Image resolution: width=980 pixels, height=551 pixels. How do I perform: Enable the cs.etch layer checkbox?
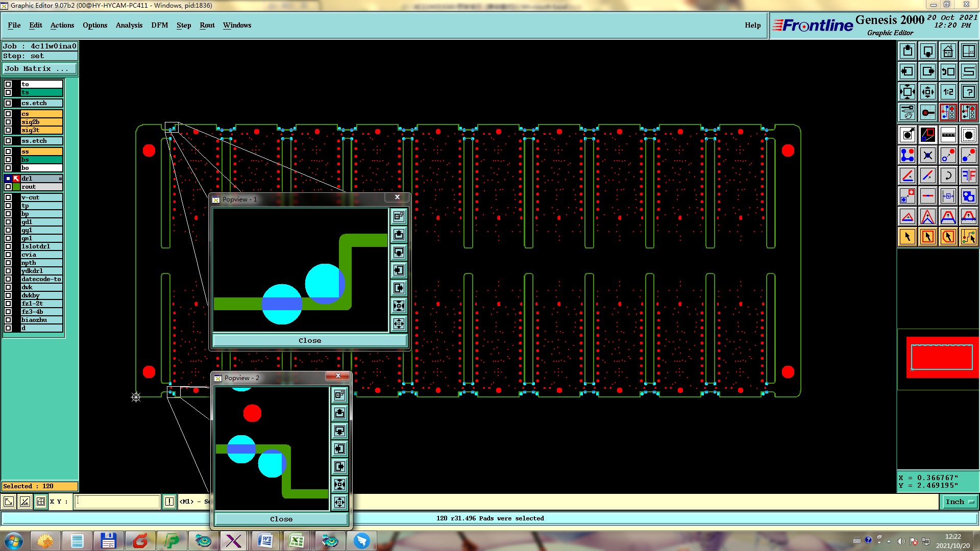(8, 103)
